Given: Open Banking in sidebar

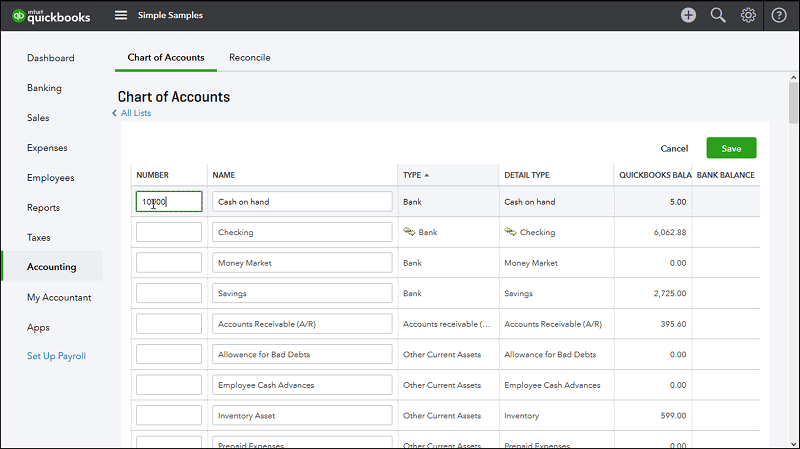Looking at the screenshot, I should (44, 88).
